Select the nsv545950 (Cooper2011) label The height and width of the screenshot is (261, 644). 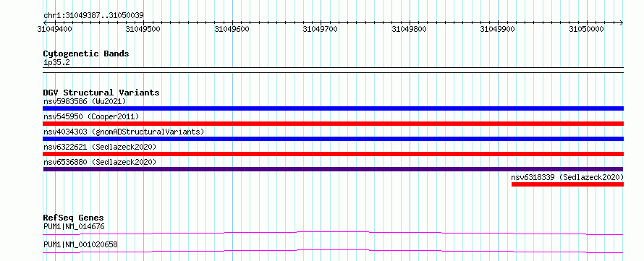(91, 116)
